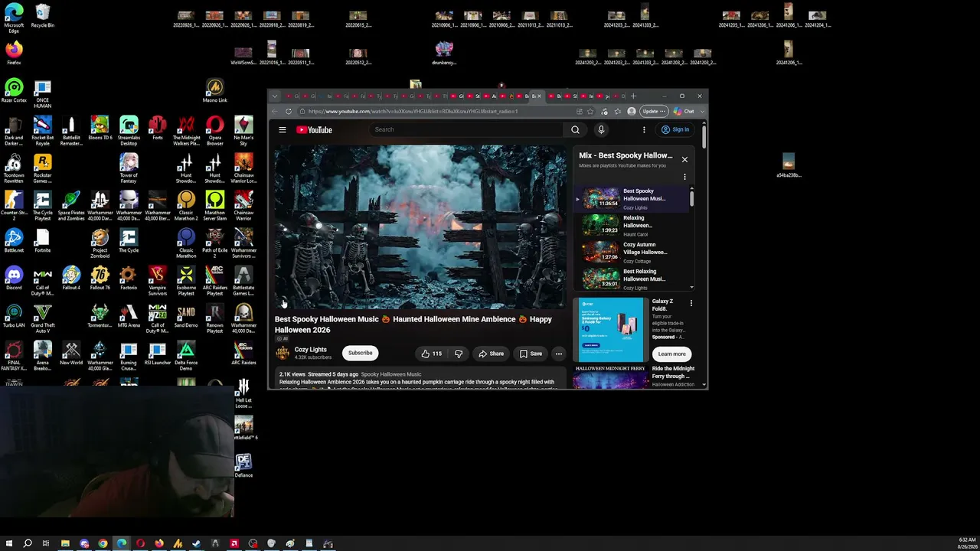Go to YouTube home via logo
This screenshot has width=980, height=551.
click(x=314, y=130)
